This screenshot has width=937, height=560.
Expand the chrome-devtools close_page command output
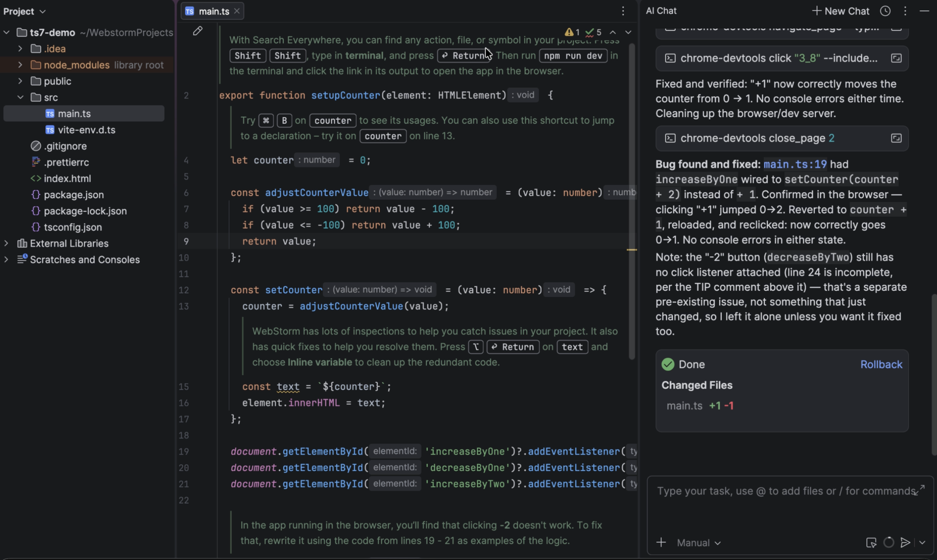pyautogui.click(x=896, y=138)
